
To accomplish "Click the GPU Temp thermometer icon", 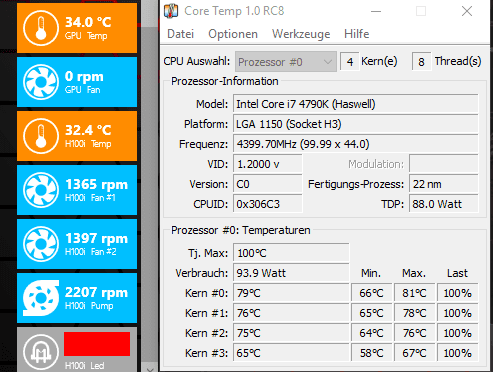I will 41,28.
